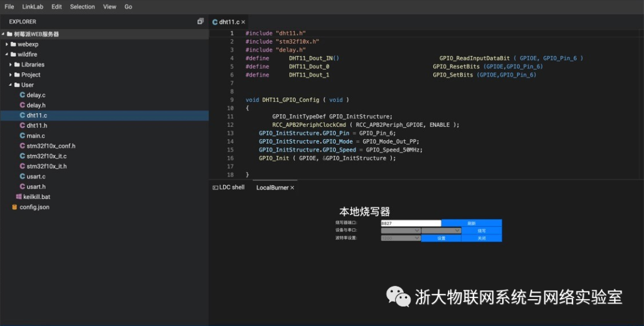Open the Go menu

coord(128,7)
